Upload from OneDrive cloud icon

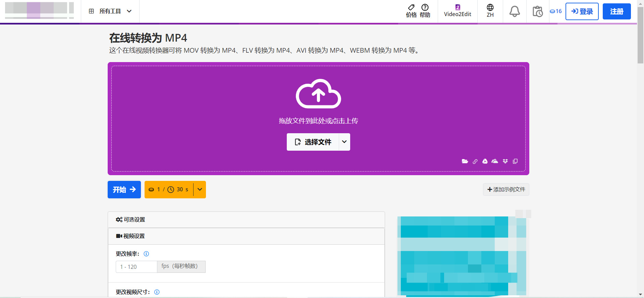pyautogui.click(x=495, y=161)
